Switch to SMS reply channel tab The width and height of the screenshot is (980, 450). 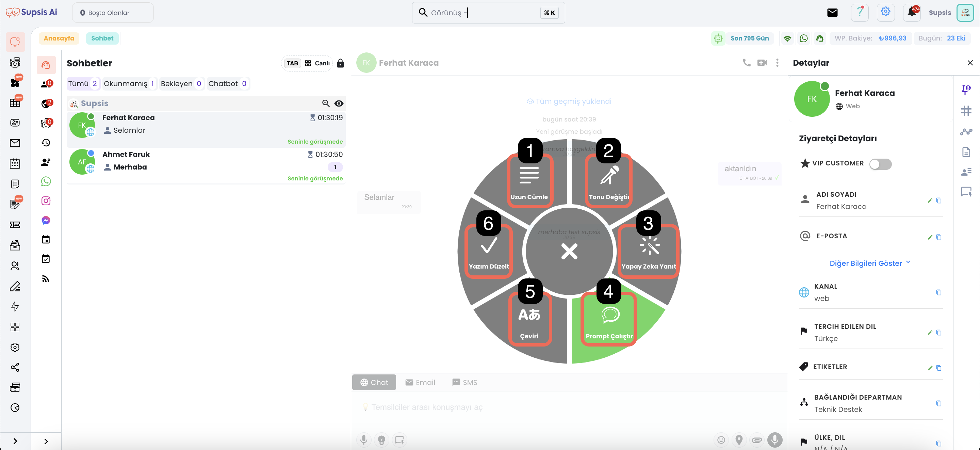click(464, 382)
